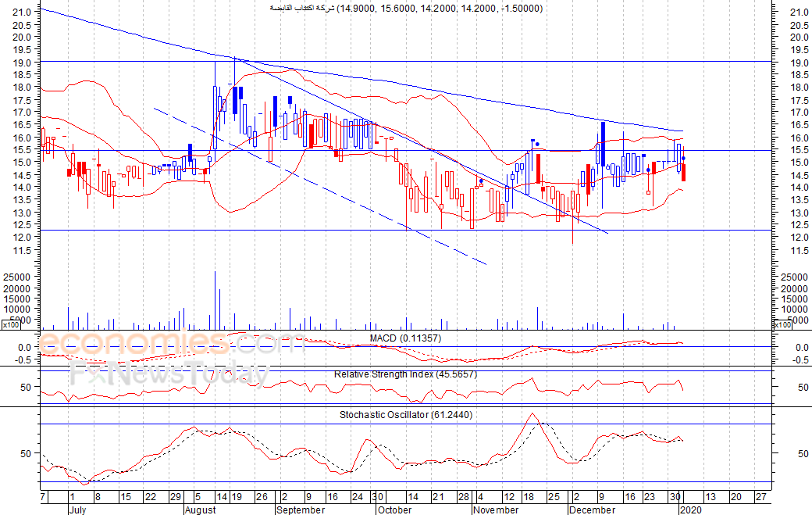Click the Relative Strength Index title

(x=405, y=374)
